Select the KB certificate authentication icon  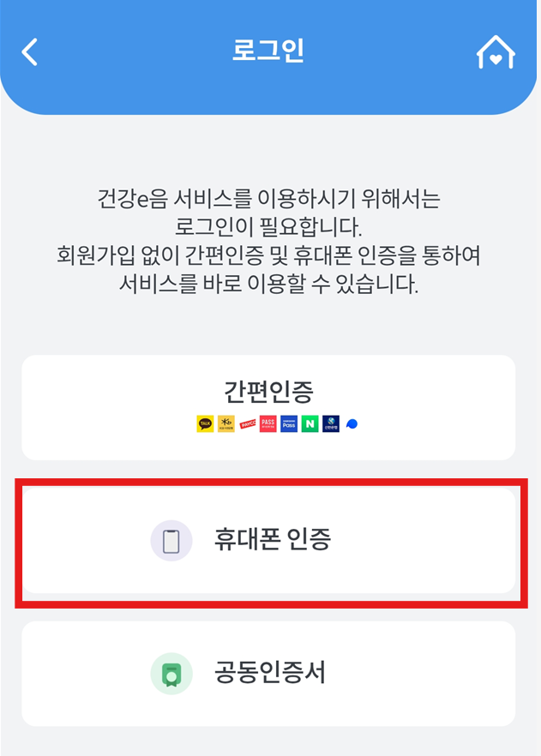pos(225,423)
